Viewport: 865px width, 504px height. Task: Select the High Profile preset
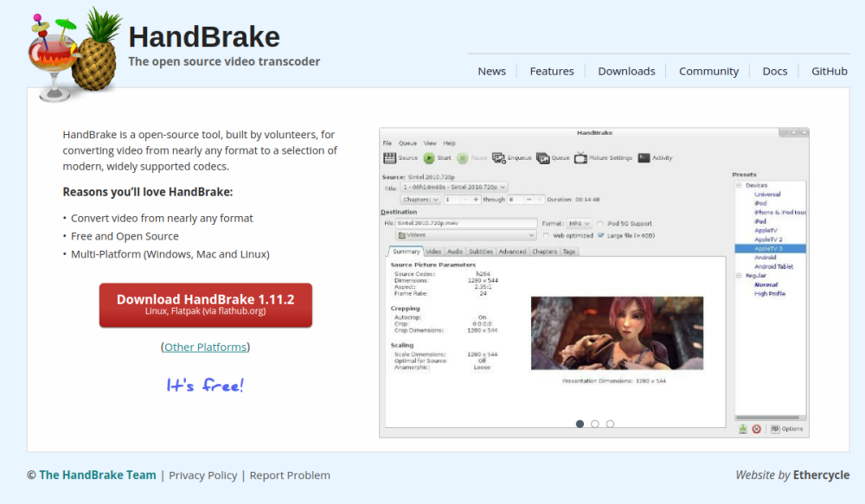[x=770, y=294]
